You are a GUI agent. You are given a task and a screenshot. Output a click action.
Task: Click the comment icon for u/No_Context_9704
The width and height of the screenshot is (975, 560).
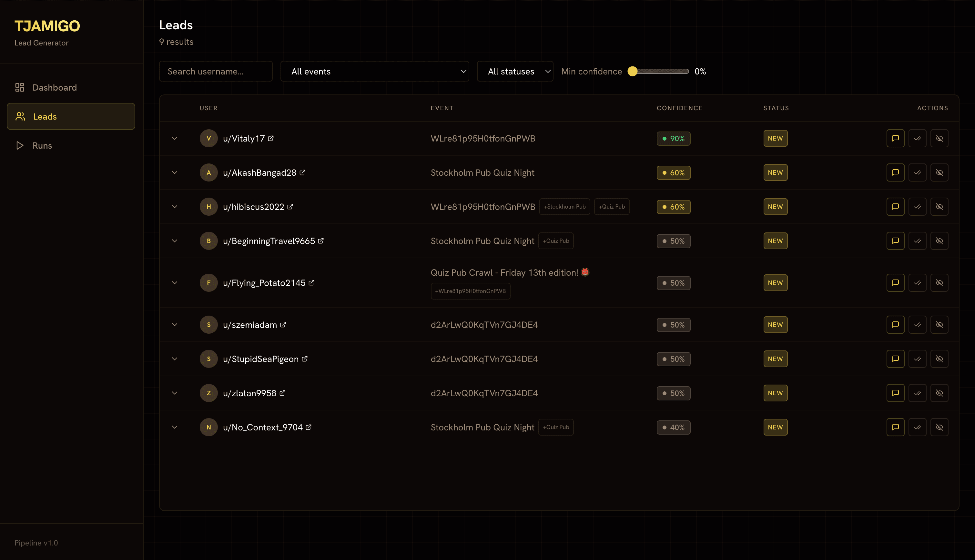coord(895,427)
